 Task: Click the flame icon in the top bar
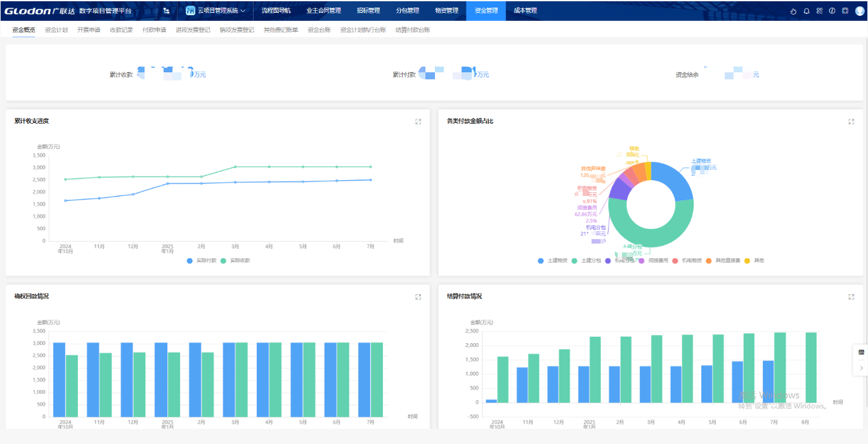click(794, 11)
